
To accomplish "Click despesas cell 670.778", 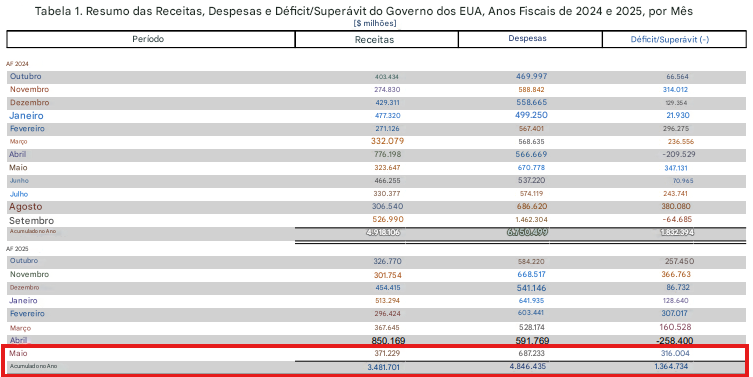I will pyautogui.click(x=531, y=168).
